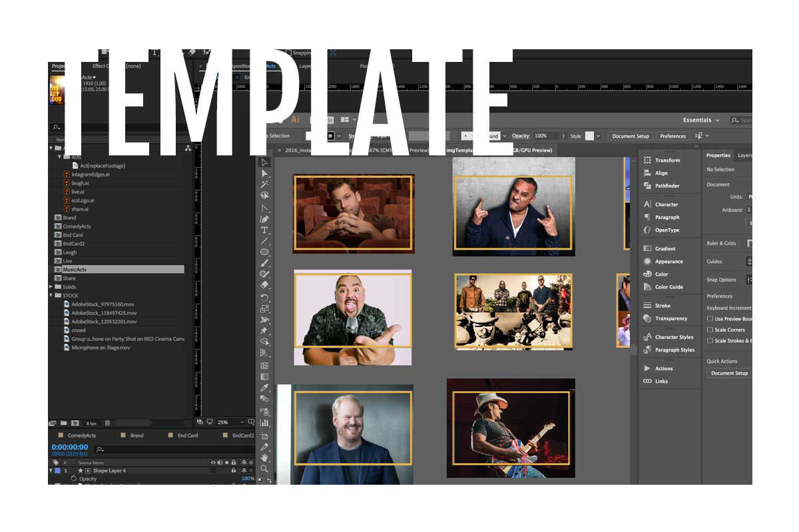Open the Actions panel

click(658, 368)
